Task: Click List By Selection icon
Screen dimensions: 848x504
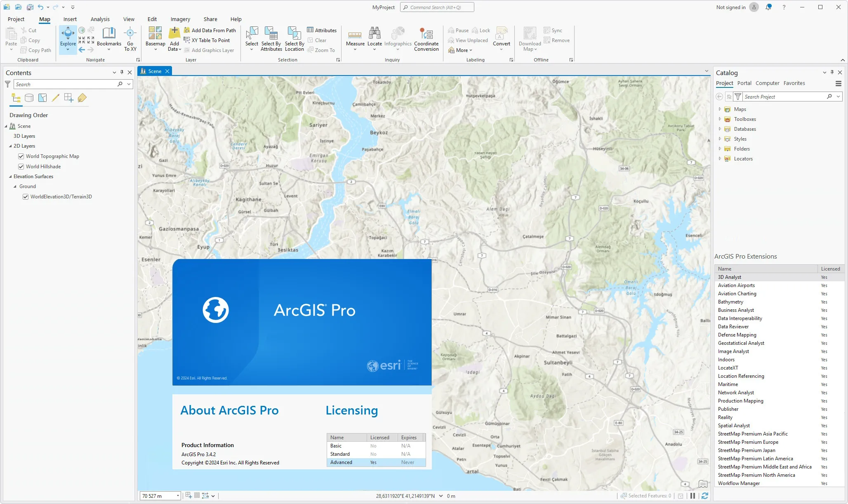Action: point(42,98)
